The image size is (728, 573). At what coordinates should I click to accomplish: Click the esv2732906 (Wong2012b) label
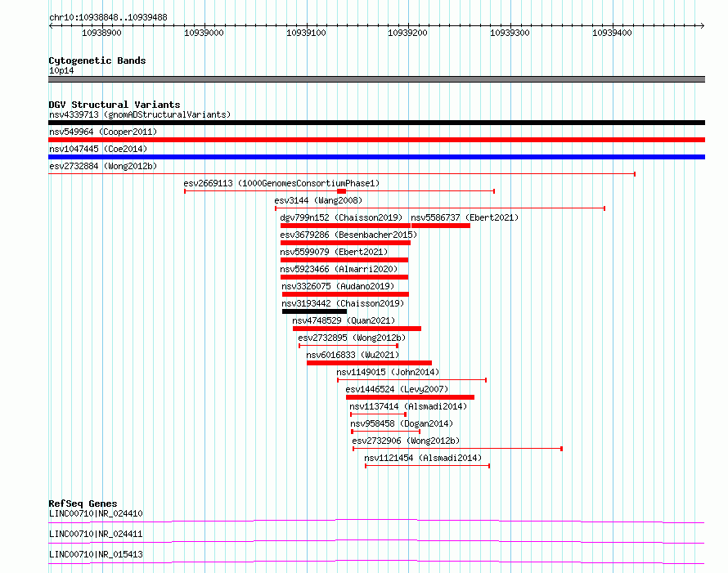tap(406, 441)
